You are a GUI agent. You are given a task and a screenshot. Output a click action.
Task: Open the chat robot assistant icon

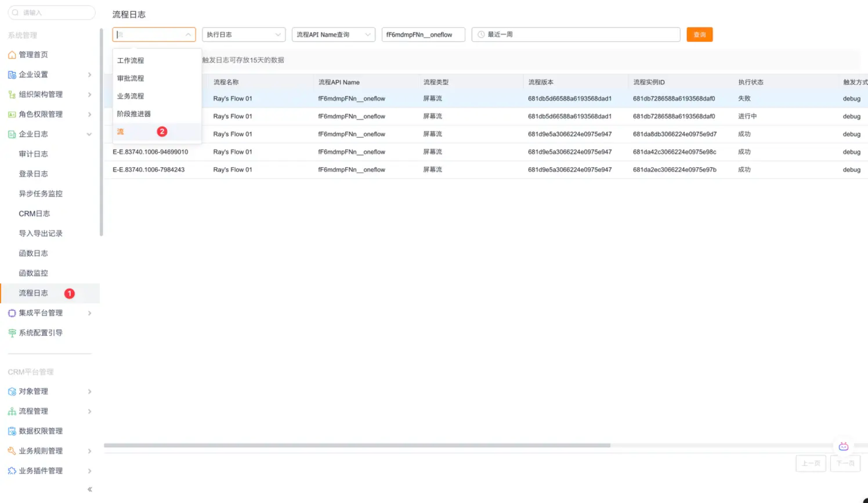843,447
